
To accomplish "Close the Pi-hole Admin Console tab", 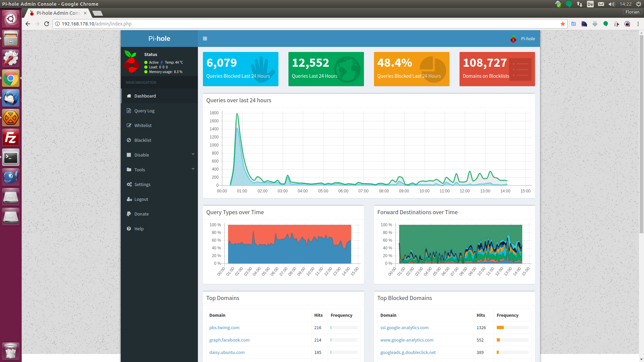I will click(85, 13).
